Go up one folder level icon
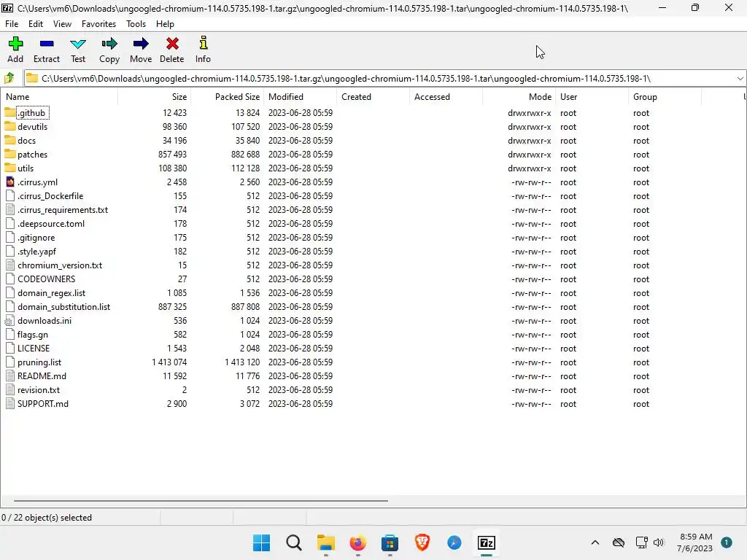Viewport: 747px width, 560px height. click(9, 78)
